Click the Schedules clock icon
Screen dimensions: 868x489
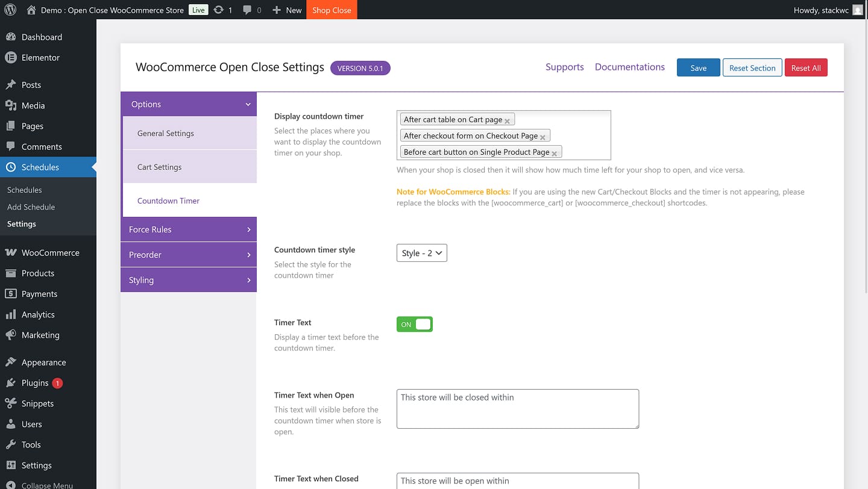tap(11, 167)
